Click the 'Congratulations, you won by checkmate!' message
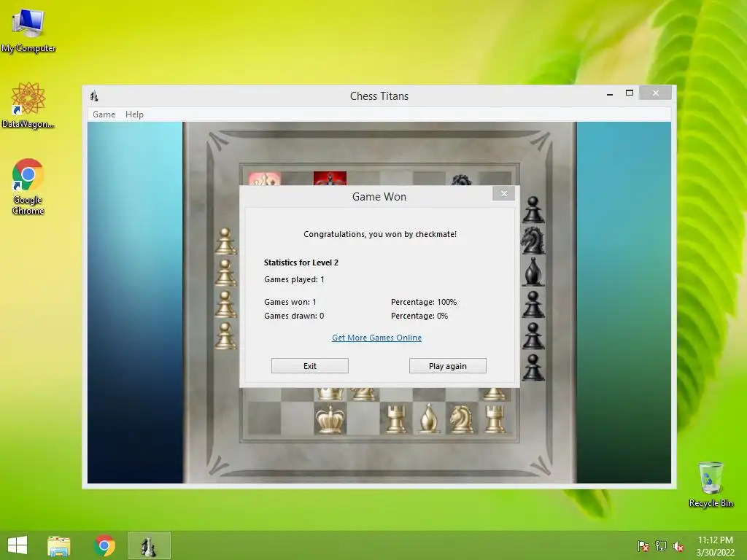The image size is (747, 560). click(x=379, y=234)
